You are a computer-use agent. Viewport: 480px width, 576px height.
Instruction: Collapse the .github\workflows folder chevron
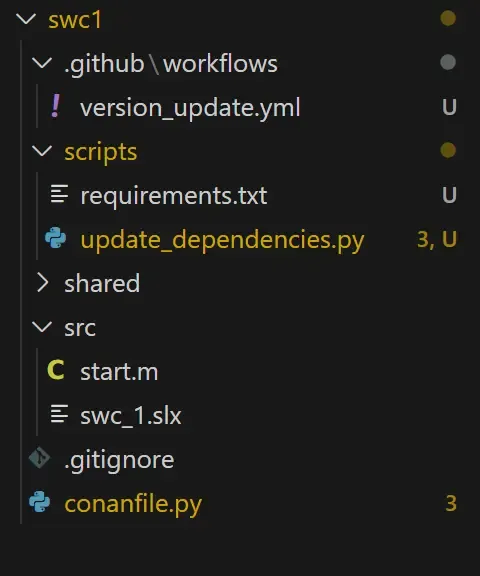(x=42, y=63)
